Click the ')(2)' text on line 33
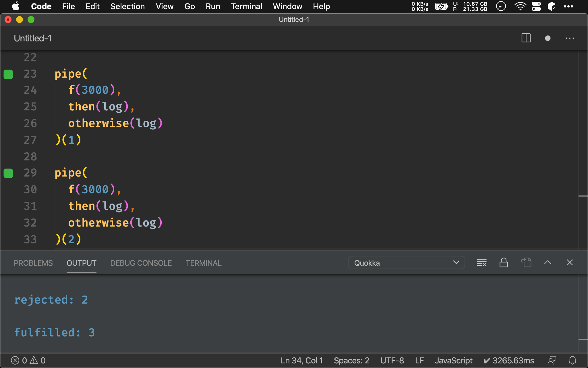588x368 pixels. click(68, 239)
